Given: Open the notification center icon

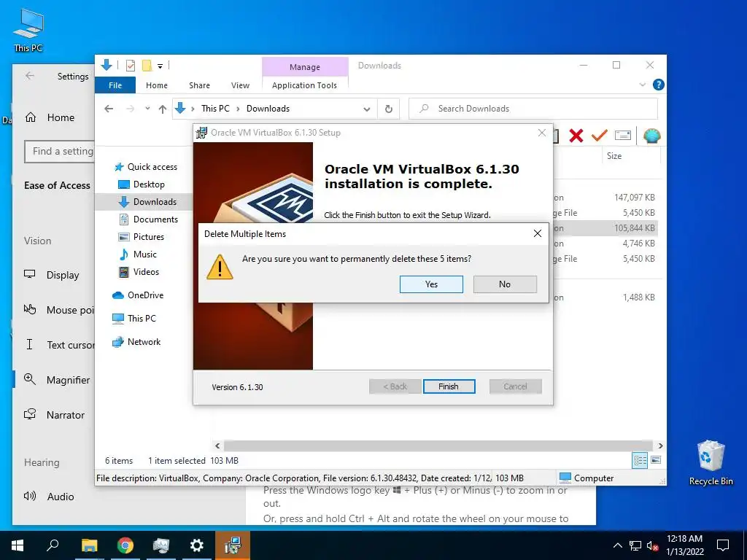Looking at the screenshot, I should tap(723, 545).
